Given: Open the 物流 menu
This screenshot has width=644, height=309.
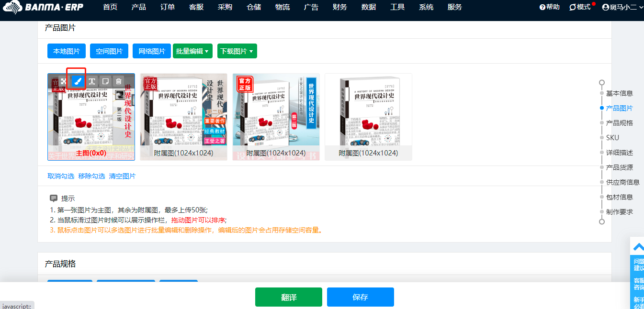Looking at the screenshot, I should pos(282,7).
